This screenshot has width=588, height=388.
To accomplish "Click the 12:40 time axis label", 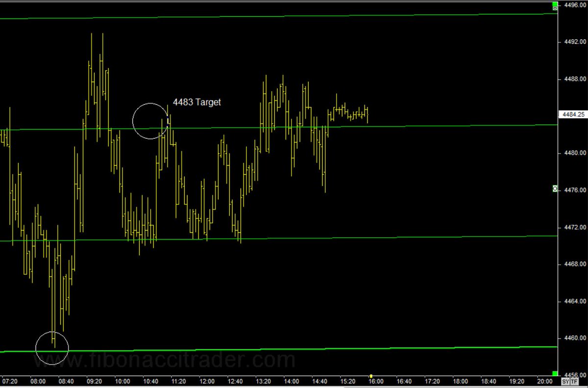I will point(235,382).
